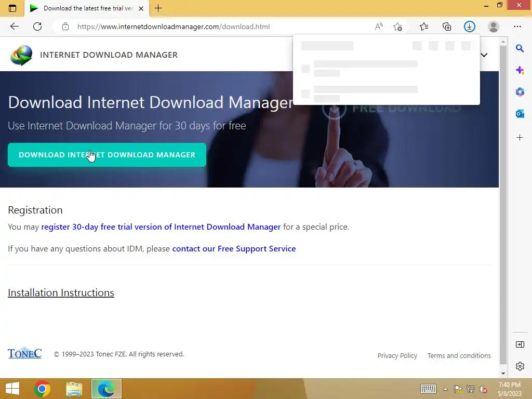
Task: Open taskbar clock 7:40 PM
Action: [509, 389]
